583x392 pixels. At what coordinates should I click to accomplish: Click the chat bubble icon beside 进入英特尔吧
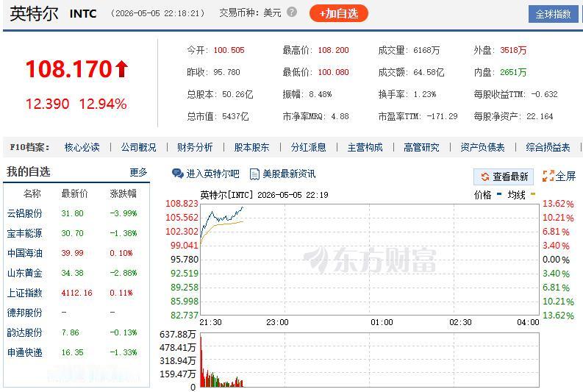pyautogui.click(x=177, y=174)
